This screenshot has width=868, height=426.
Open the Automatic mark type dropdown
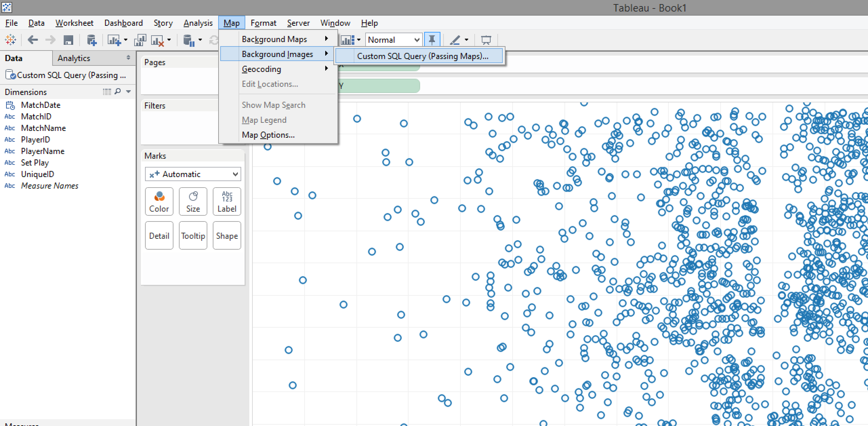point(193,174)
